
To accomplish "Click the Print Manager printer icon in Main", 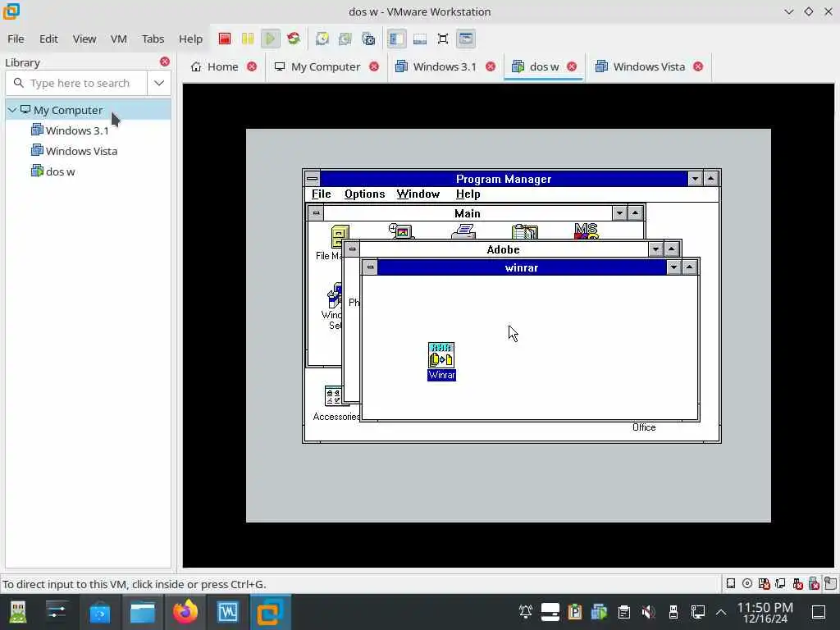I will tap(463, 232).
